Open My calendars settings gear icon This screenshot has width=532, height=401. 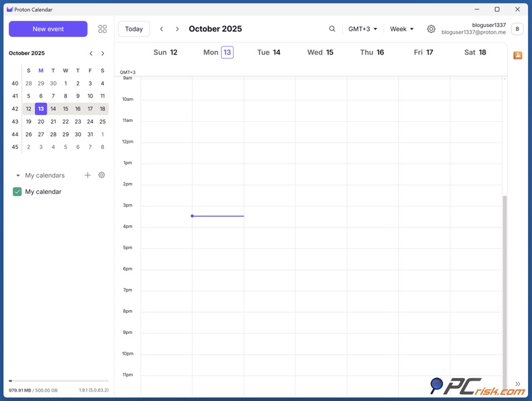[102, 175]
